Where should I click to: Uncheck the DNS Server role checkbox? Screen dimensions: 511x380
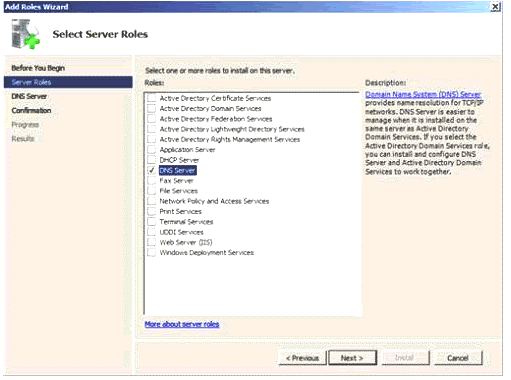tap(151, 170)
